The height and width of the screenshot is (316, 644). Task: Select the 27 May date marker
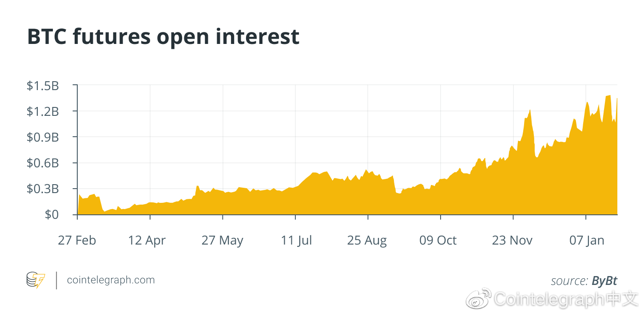pos(223,241)
